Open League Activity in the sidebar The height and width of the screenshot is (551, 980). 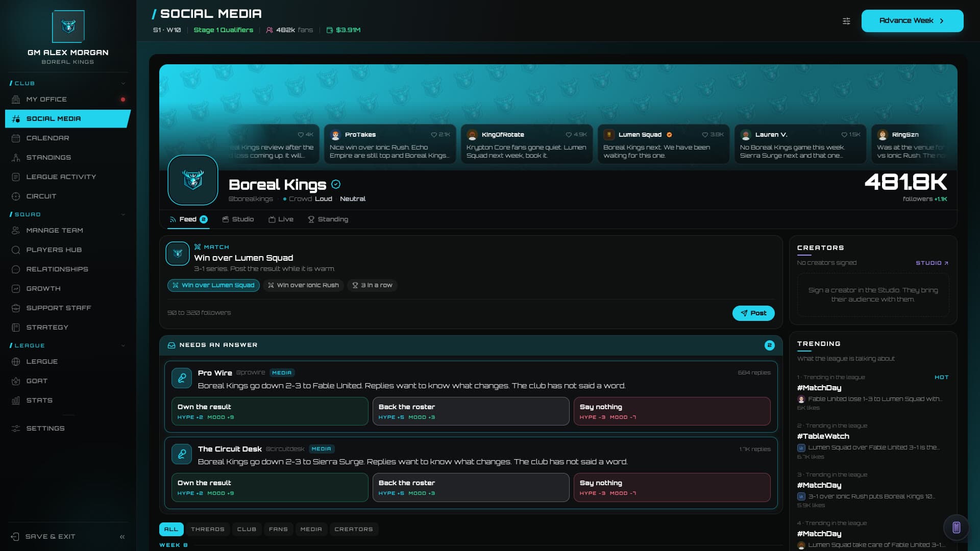[x=68, y=177]
